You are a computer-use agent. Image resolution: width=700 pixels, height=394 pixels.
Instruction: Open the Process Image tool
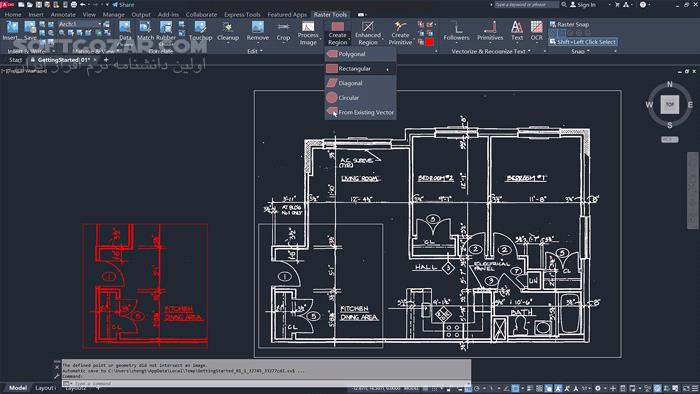308,33
